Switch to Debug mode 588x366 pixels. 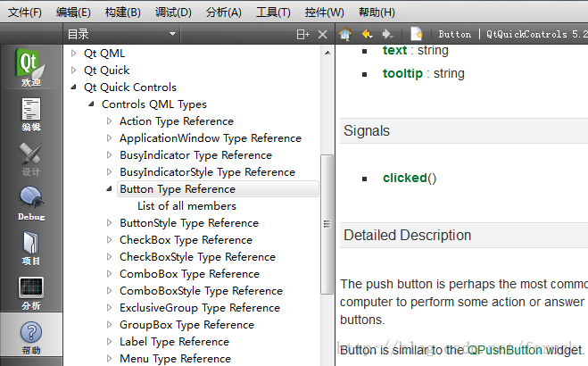point(31,204)
